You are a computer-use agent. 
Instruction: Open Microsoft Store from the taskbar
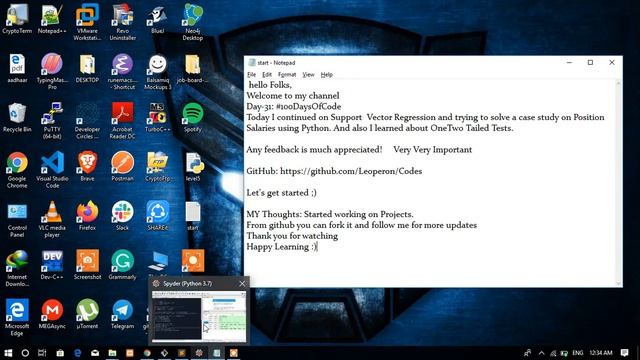coord(60,353)
